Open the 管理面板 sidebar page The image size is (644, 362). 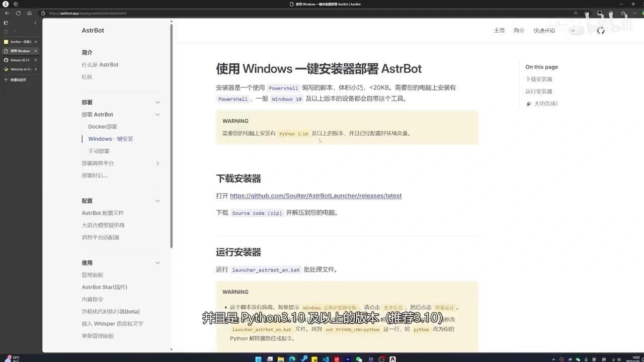93,275
